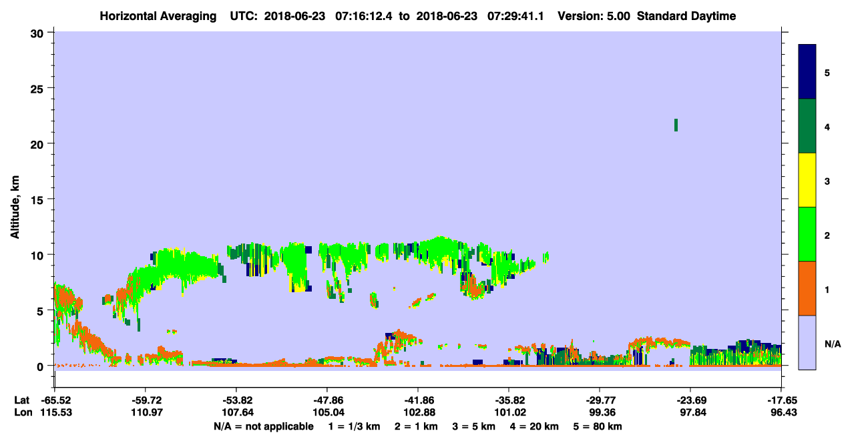Screen dimensions: 868x445
Task: Click the longitude value 115.53
Action: coord(55,413)
